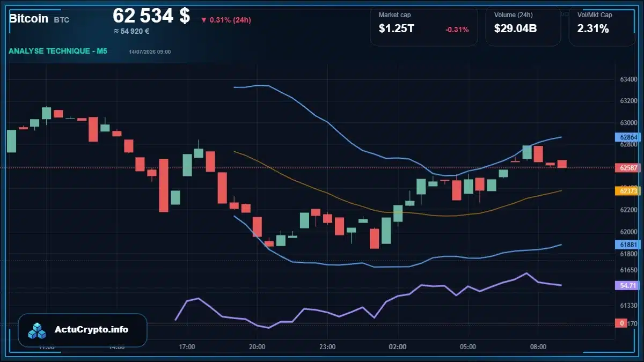Open the Market cap $1.25T card
Image resolution: width=644 pixels, height=362 pixels.
point(424,26)
